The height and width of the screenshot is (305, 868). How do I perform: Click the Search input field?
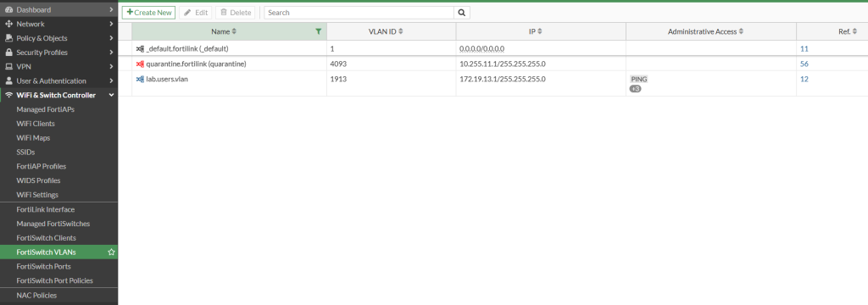pyautogui.click(x=359, y=12)
